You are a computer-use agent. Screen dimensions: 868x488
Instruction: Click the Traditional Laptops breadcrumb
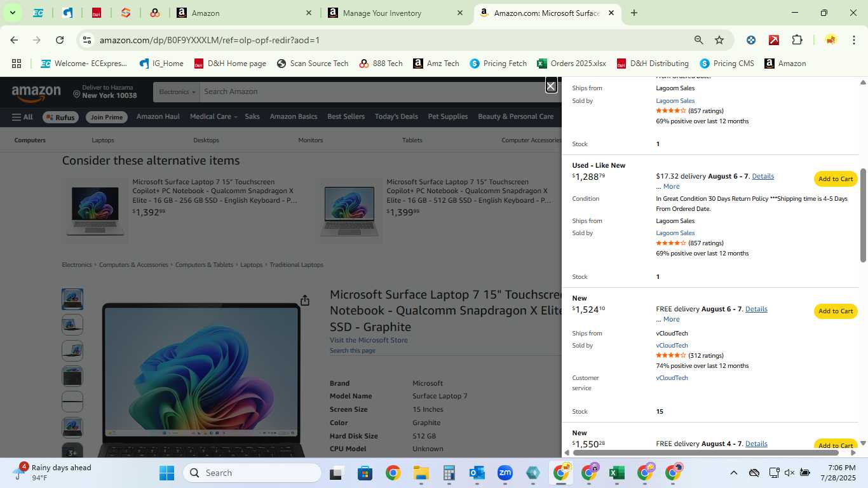pos(296,265)
